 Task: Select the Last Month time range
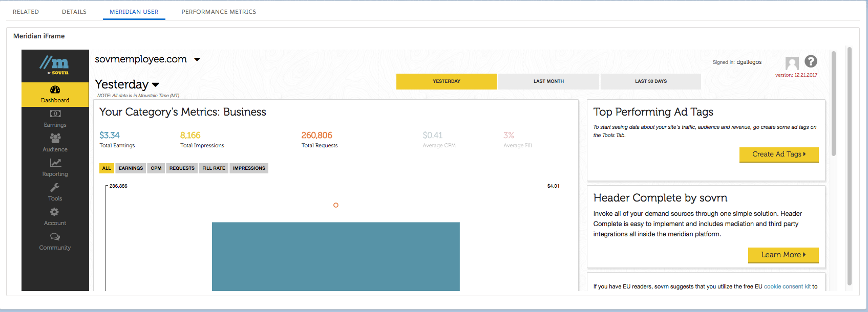click(548, 81)
